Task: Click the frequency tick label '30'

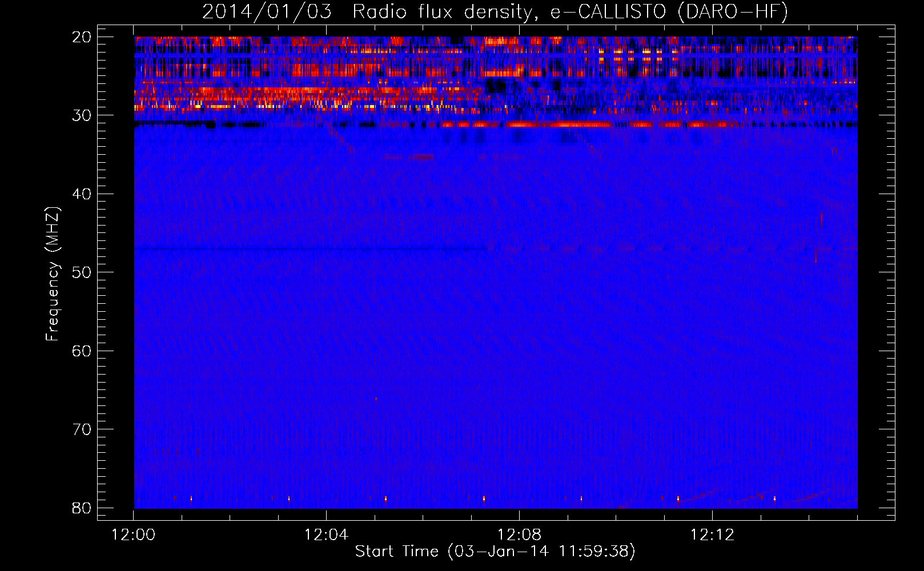Action: pos(82,115)
